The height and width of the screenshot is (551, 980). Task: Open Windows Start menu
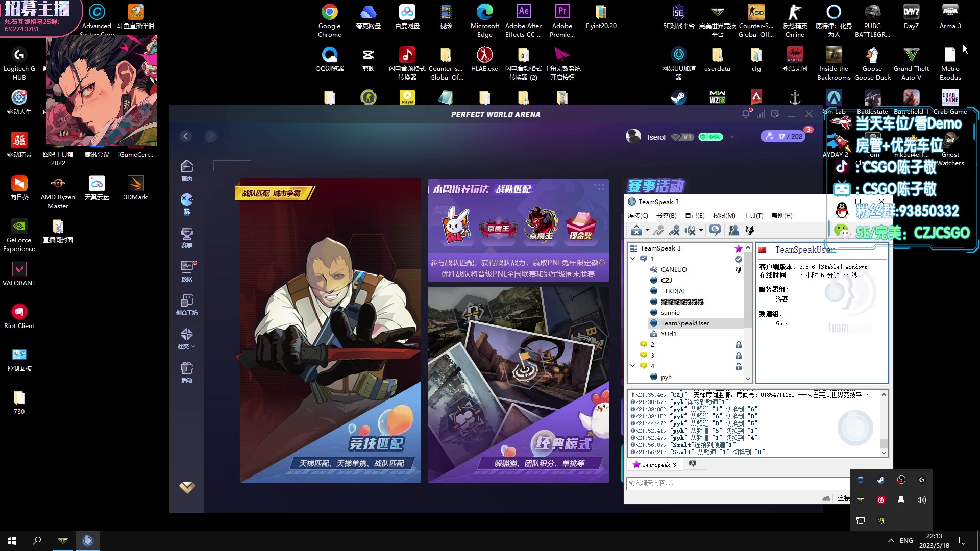(x=12, y=541)
